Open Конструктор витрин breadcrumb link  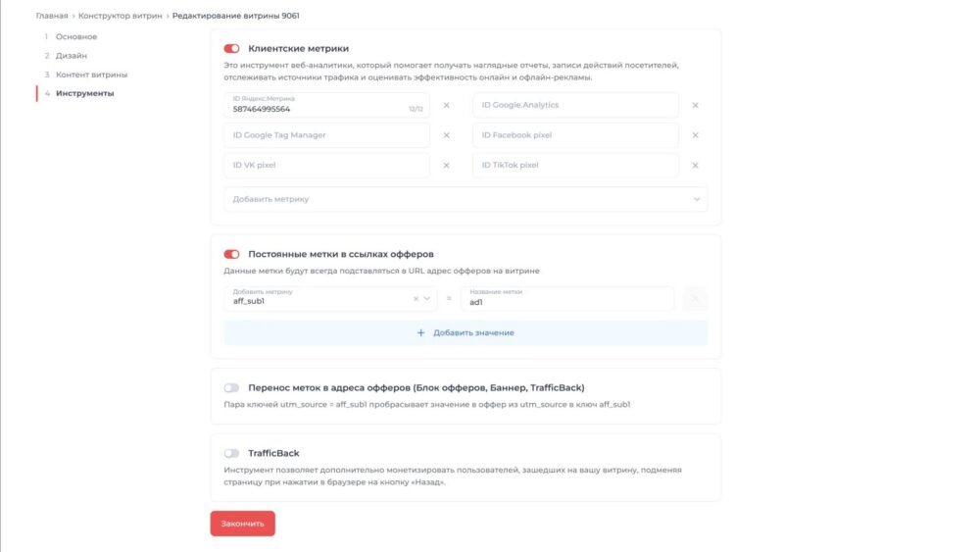click(119, 17)
